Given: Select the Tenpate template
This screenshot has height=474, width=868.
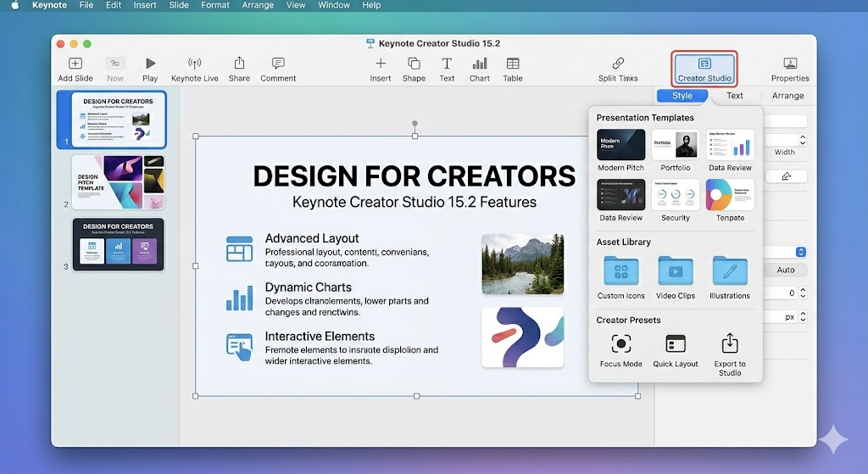Looking at the screenshot, I should point(730,194).
